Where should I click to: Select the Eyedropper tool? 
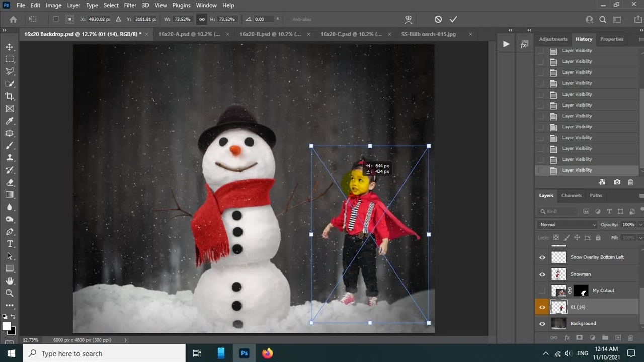tap(10, 121)
